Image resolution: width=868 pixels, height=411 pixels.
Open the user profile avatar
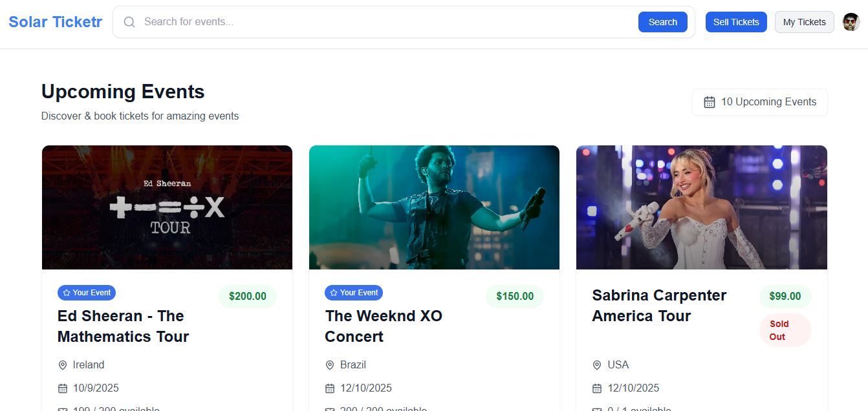click(851, 22)
